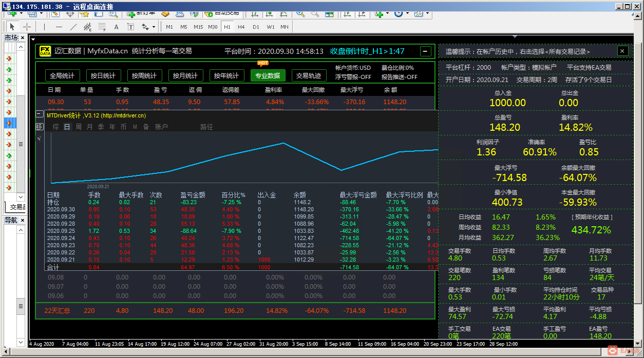
Task: Pick the text label tool
Action: [130, 27]
